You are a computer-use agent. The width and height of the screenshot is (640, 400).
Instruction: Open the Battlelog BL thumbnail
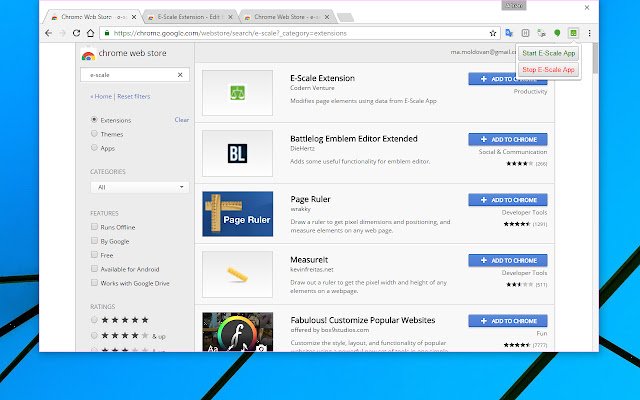(x=238, y=153)
